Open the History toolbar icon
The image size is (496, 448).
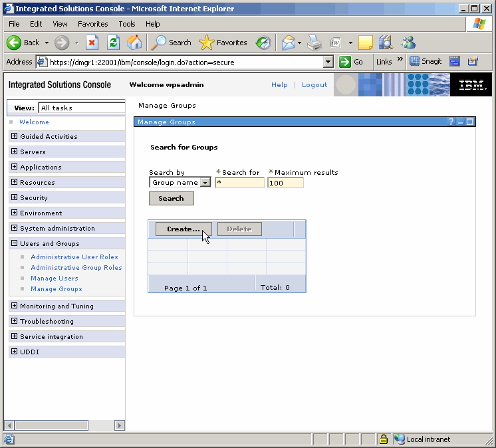coord(263,43)
